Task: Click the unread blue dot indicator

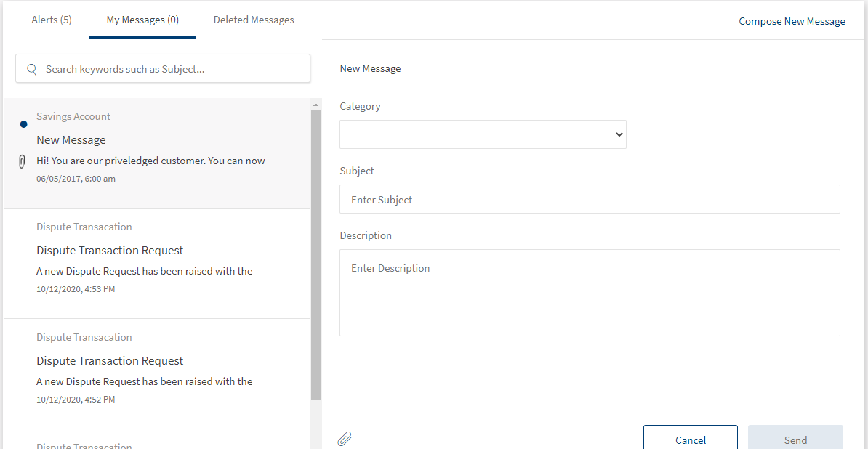Action: [23, 124]
